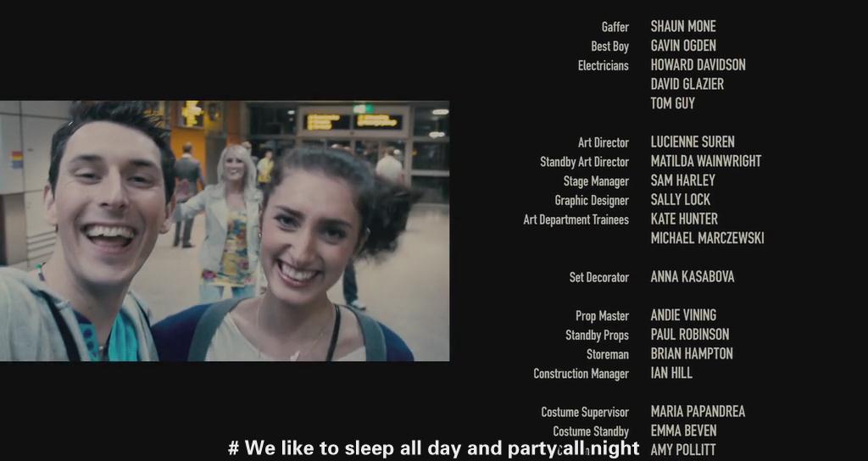Screen dimensions: 868x461
Task: Click the credit name ANNA KASABOVA
Action: (x=692, y=277)
